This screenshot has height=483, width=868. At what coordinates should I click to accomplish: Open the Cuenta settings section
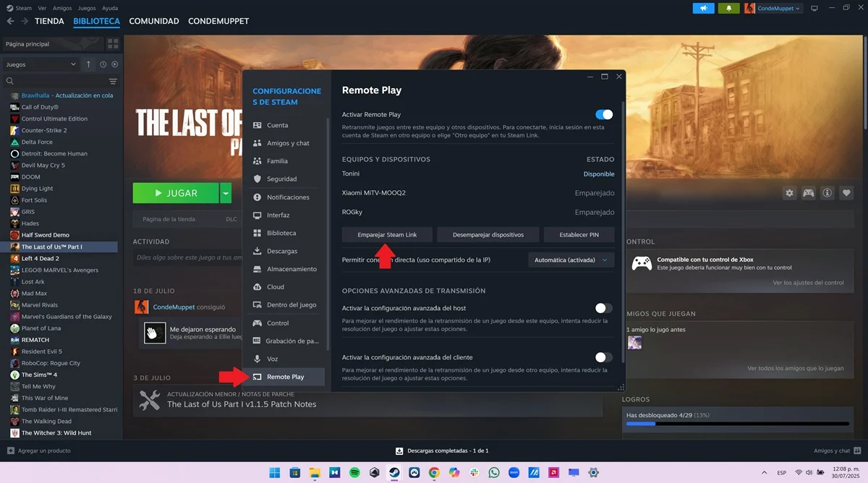click(277, 124)
